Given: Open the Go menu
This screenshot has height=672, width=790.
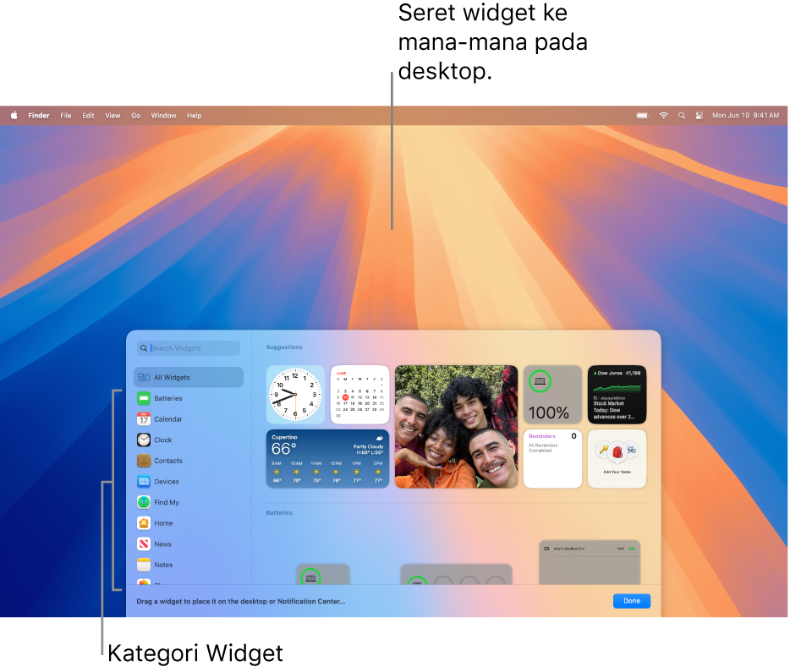Looking at the screenshot, I should pyautogui.click(x=136, y=116).
